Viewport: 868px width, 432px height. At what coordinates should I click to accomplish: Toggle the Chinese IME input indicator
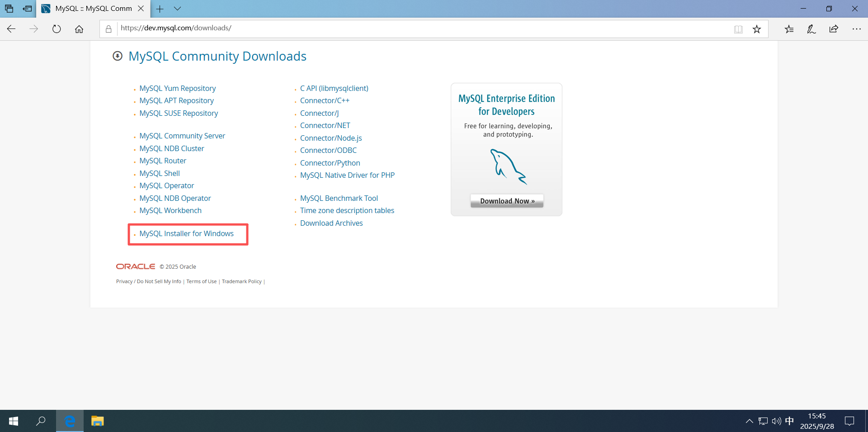(789, 421)
